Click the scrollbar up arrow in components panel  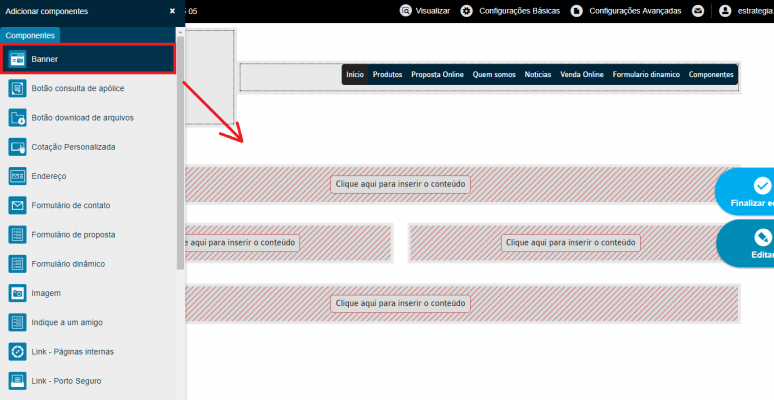180,32
